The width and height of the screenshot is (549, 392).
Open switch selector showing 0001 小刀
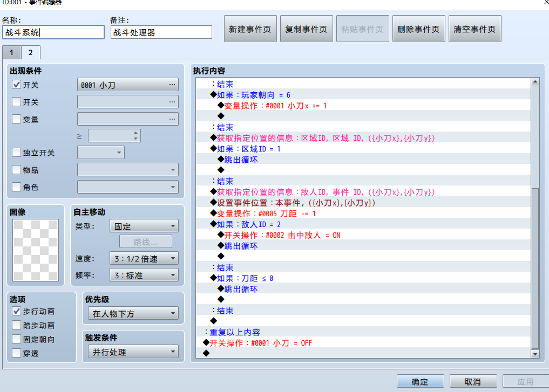tap(128, 85)
